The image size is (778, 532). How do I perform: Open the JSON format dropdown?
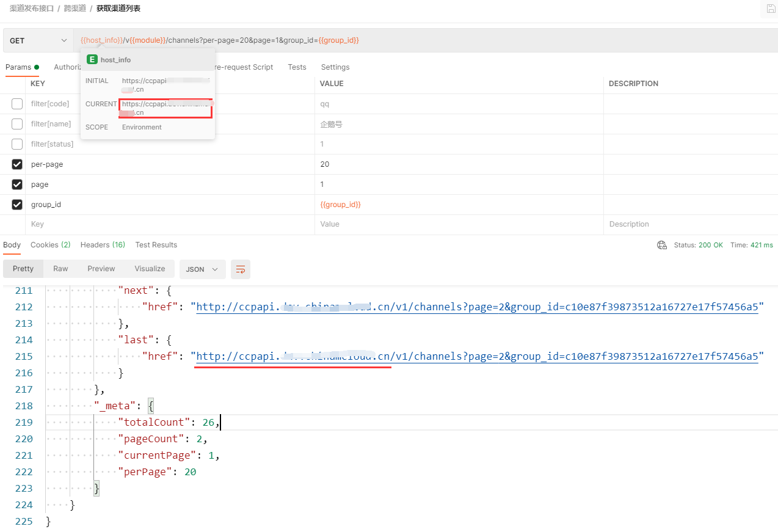[x=202, y=269]
